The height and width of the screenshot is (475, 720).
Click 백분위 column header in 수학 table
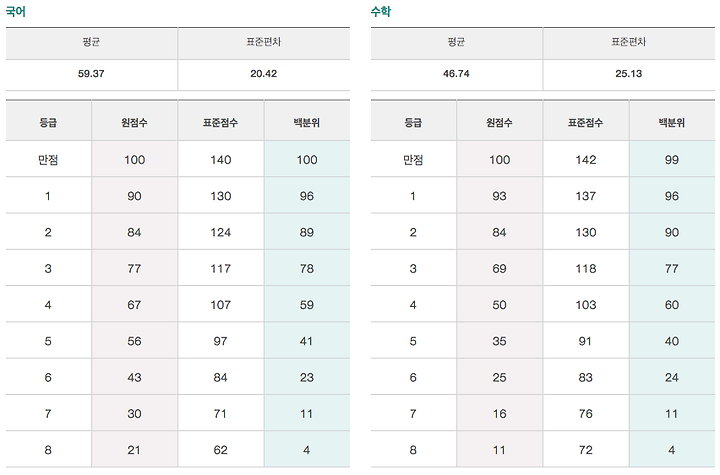click(x=672, y=123)
